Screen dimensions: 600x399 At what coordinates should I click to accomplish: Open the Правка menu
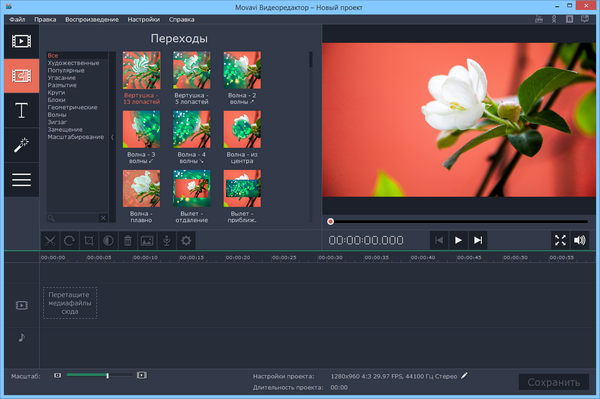coord(45,20)
